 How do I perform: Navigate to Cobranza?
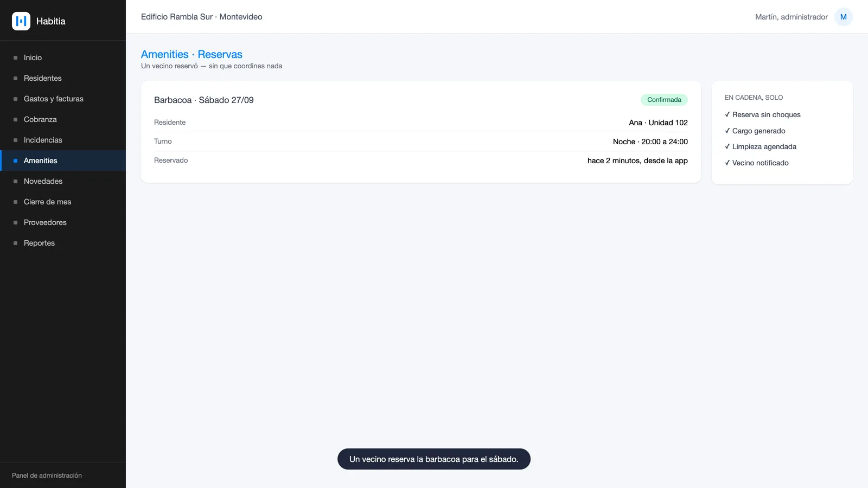63,119
